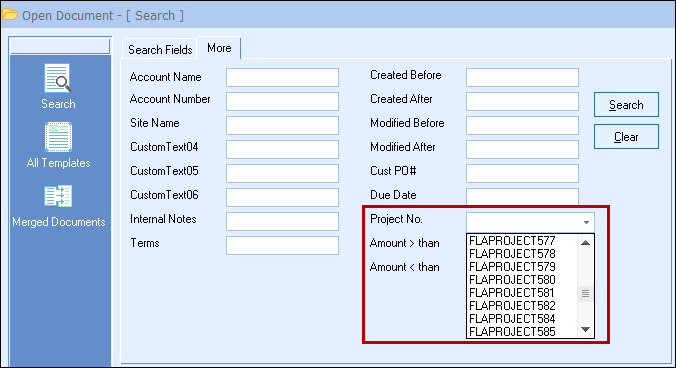Click the Clear button

[626, 137]
